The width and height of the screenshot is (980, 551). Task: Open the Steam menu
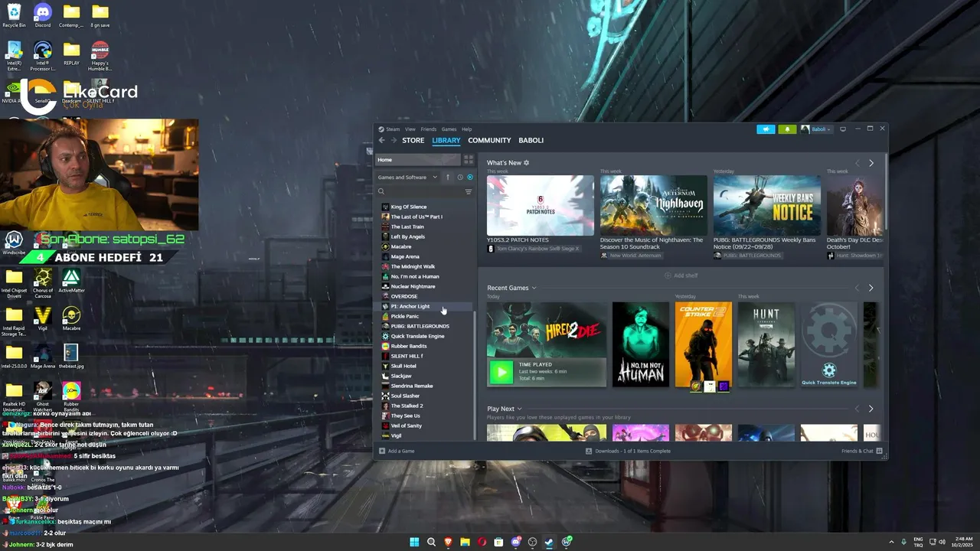coord(393,129)
